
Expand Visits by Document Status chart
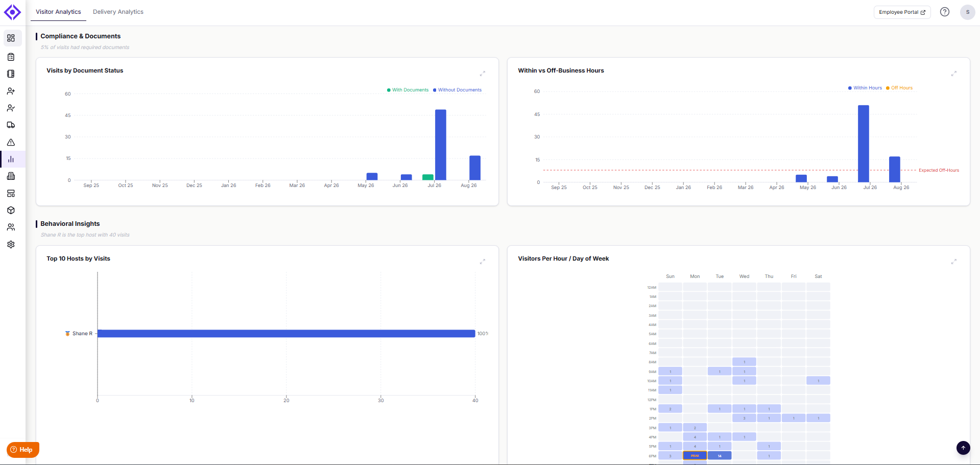[483, 74]
